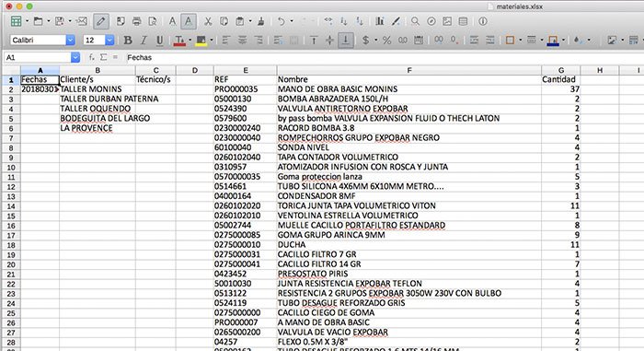Click the Insert Chart icon

click(380, 21)
